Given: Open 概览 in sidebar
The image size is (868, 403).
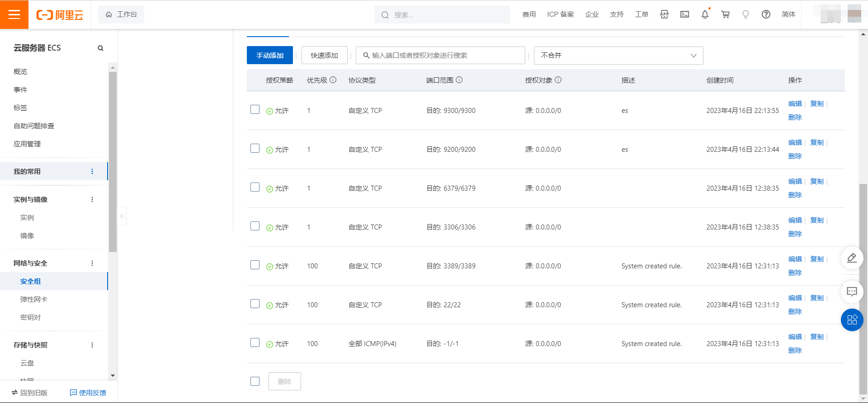Looking at the screenshot, I should pyautogui.click(x=20, y=72).
